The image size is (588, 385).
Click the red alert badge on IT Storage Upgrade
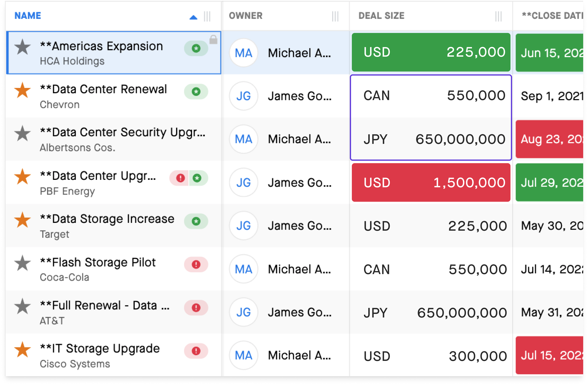[196, 351]
